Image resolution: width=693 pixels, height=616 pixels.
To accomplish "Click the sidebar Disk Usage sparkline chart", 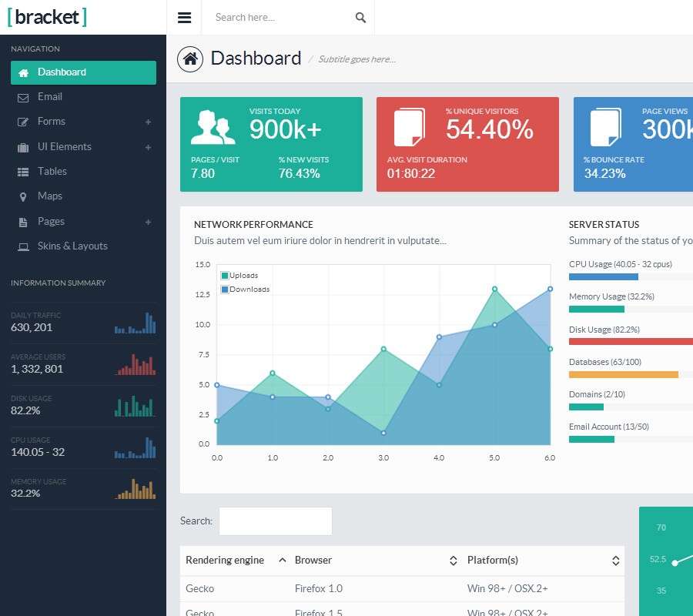I will coord(136,406).
